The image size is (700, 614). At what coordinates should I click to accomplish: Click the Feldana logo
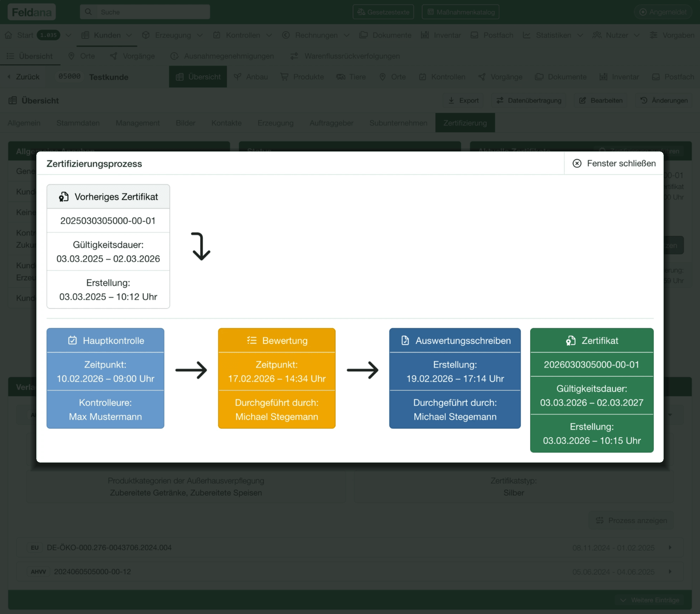[x=31, y=12]
